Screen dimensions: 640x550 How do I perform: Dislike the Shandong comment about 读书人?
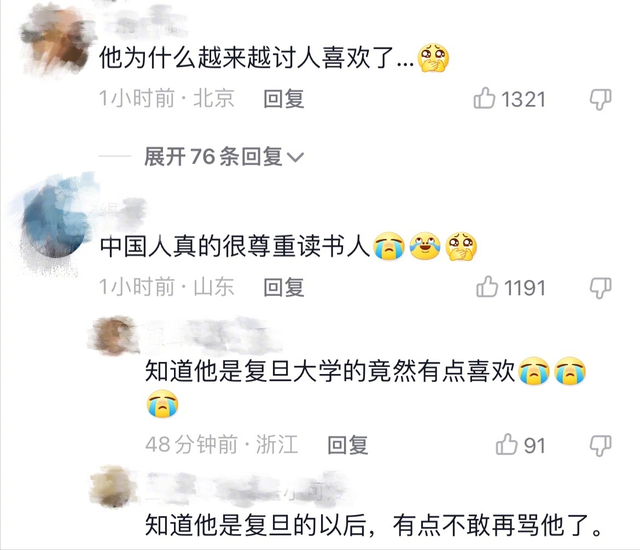click(x=600, y=288)
